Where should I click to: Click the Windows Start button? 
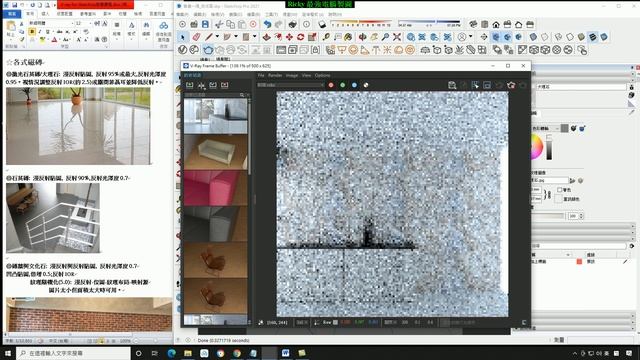pyautogui.click(x=8, y=353)
